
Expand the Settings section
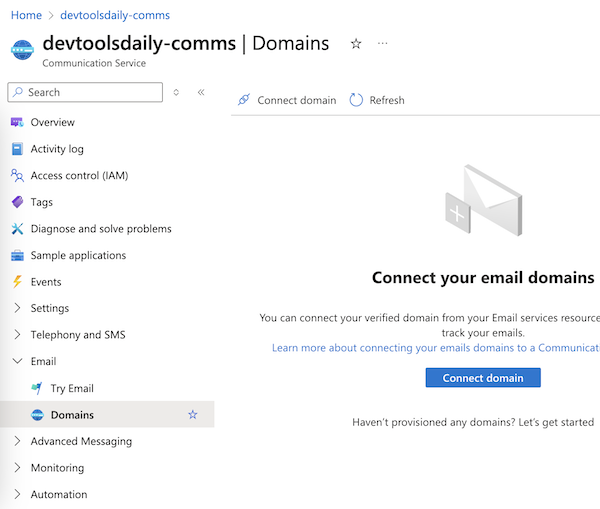pyautogui.click(x=17, y=308)
